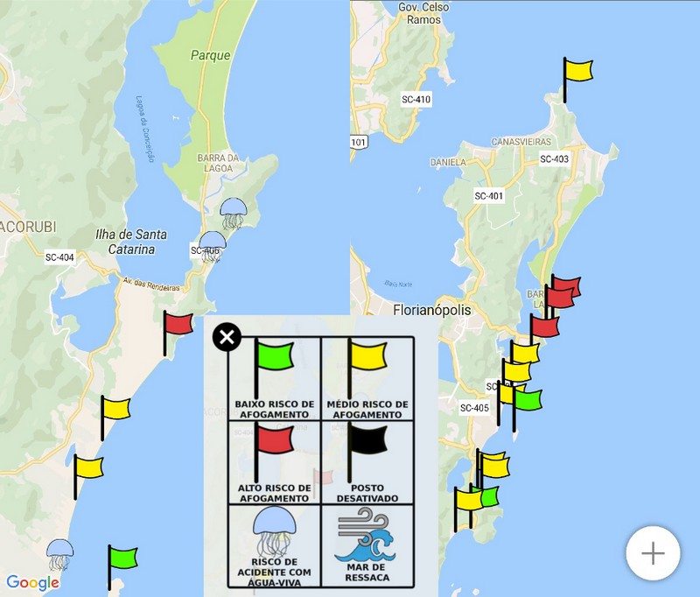This screenshot has width=700, height=597.
Task: Click the SC-404 road marker
Action: (59, 257)
